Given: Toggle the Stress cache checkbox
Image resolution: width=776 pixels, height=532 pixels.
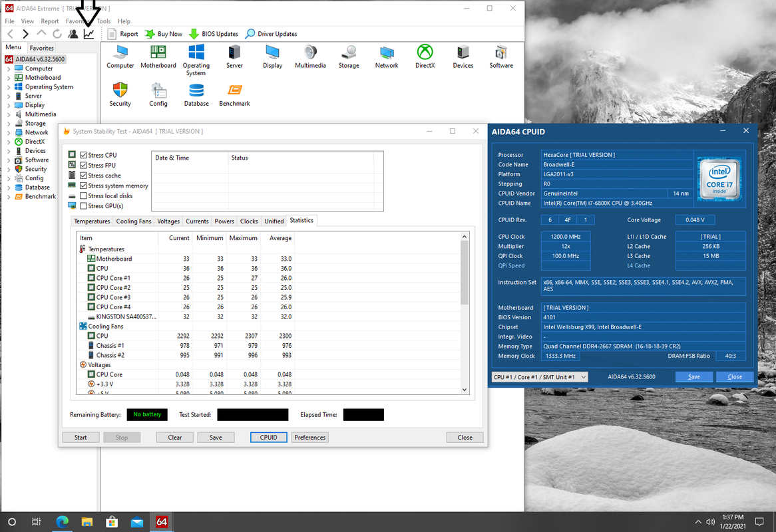Looking at the screenshot, I should (x=83, y=176).
